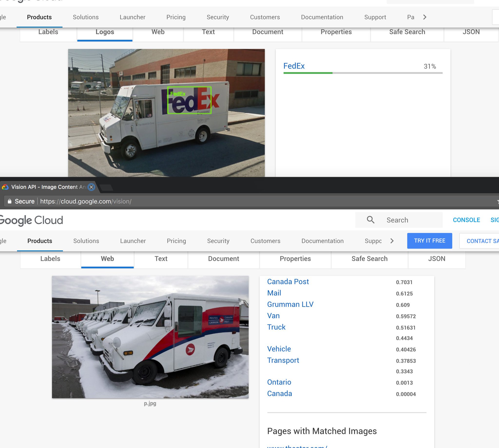The image size is (499, 448).
Task: Click the Canada Post vans image
Action: pyautogui.click(x=150, y=337)
